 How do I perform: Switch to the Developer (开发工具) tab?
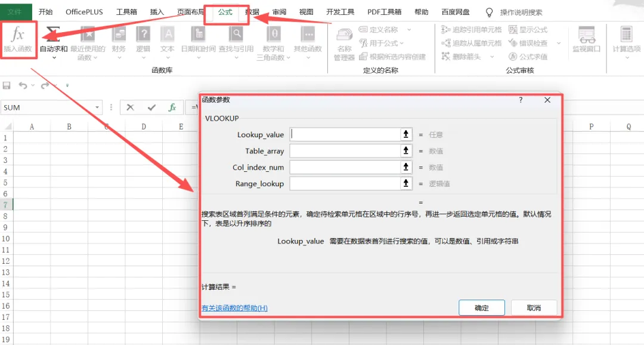[x=340, y=12]
